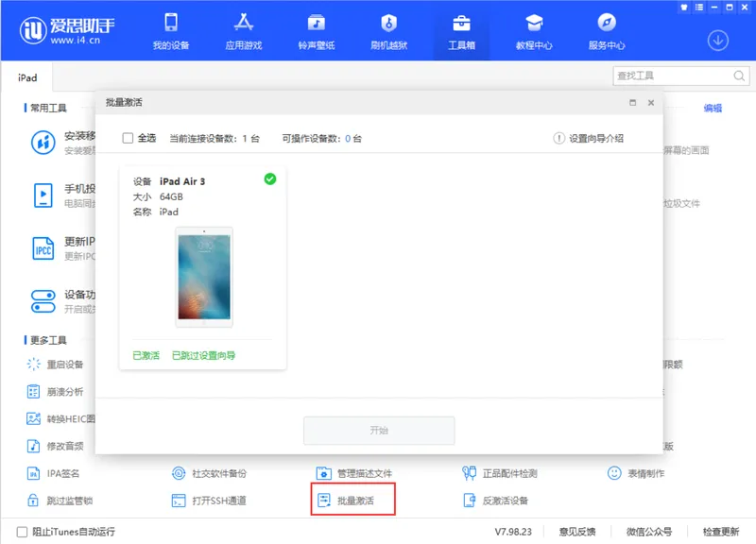Open the 刷机越狱 tab
The height and width of the screenshot is (544, 756).
(x=388, y=31)
